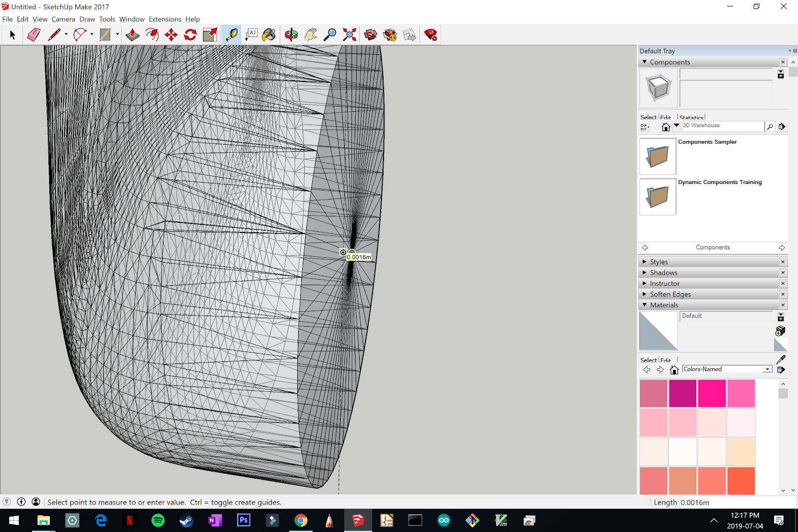Activate the Orbit tool

click(x=291, y=34)
